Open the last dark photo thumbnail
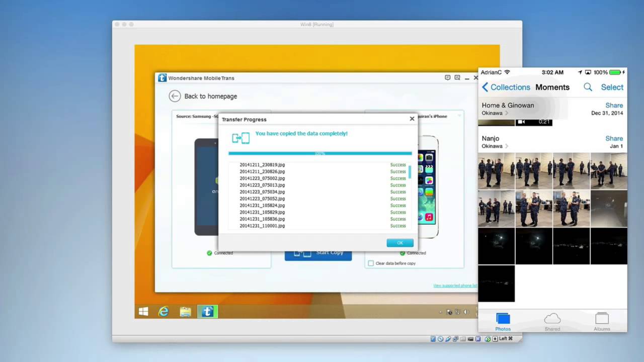 pos(496,284)
